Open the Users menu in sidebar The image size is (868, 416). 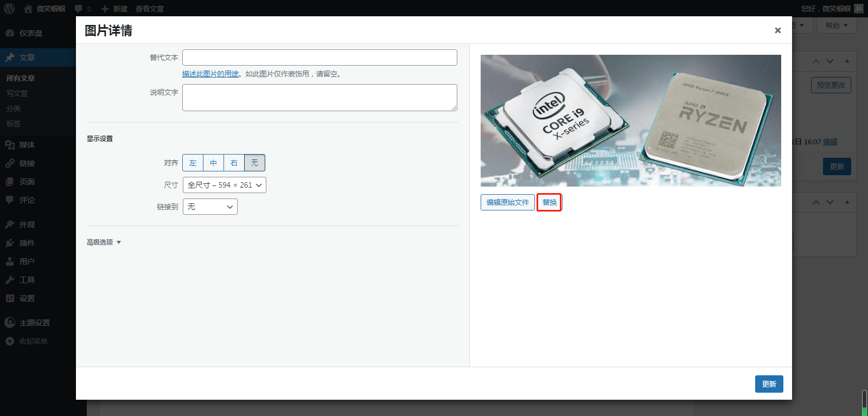pos(27,261)
